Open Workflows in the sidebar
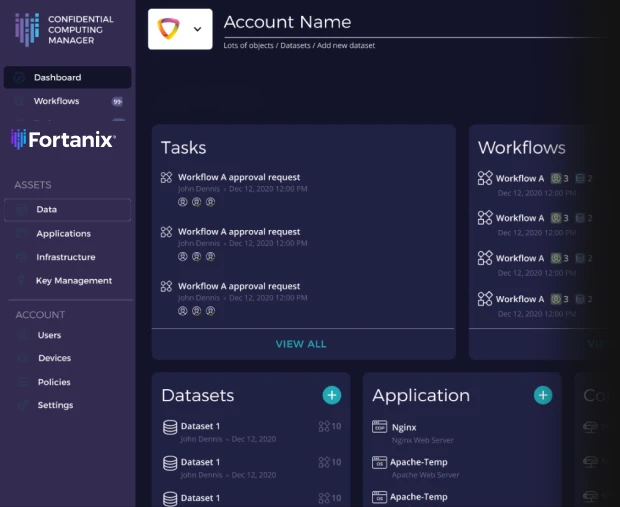 56,101
